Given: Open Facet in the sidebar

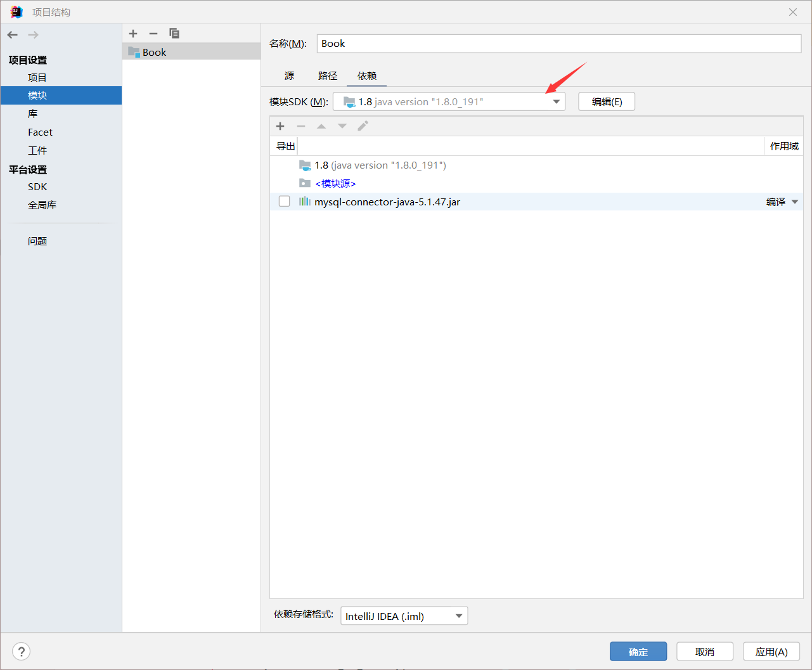Looking at the screenshot, I should pyautogui.click(x=40, y=132).
